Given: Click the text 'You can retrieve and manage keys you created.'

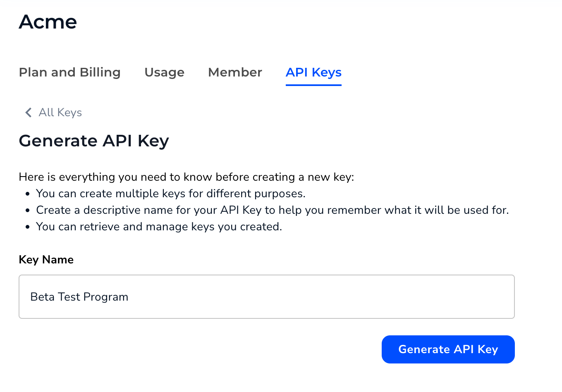Looking at the screenshot, I should pyautogui.click(x=159, y=227).
